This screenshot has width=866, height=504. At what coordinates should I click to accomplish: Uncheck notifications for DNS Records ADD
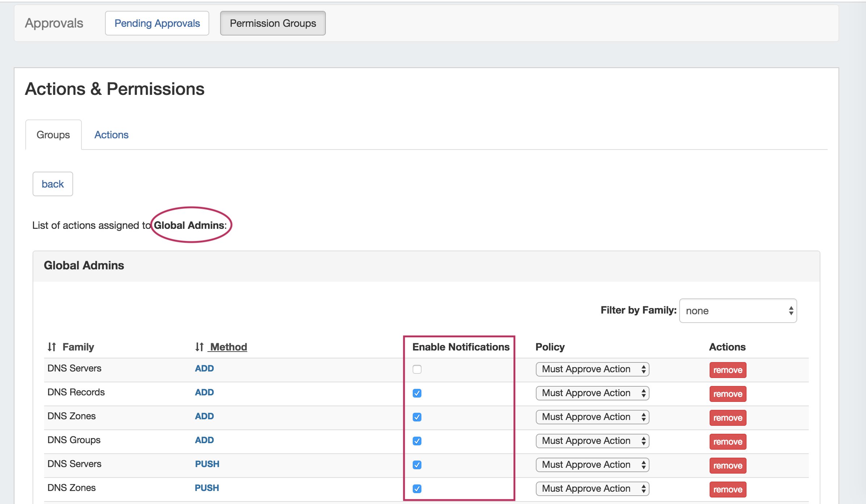click(x=417, y=393)
